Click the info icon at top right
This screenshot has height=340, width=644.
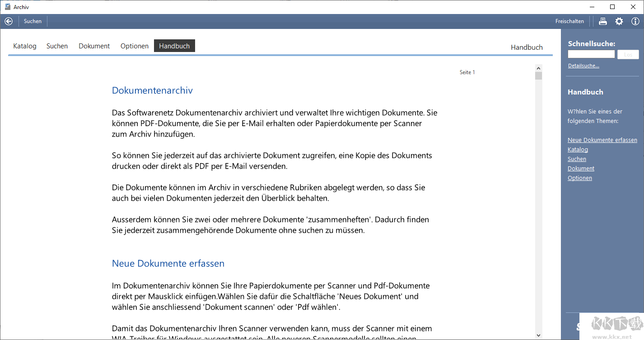click(x=635, y=21)
